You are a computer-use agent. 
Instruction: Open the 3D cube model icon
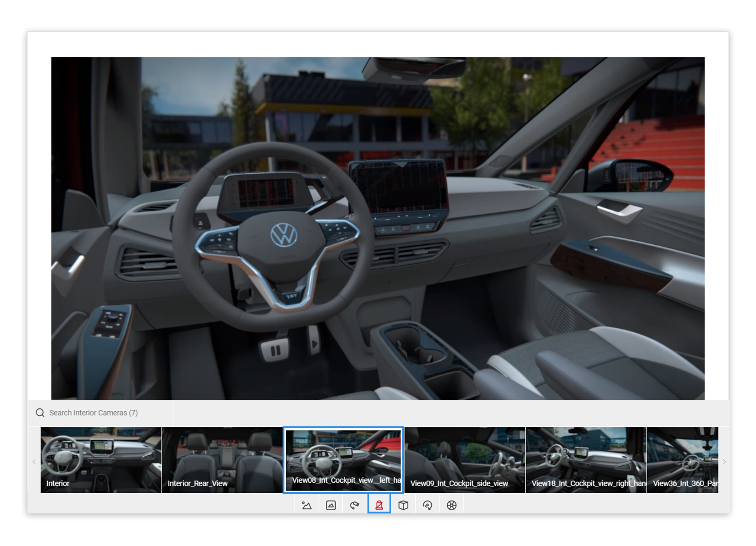click(403, 505)
